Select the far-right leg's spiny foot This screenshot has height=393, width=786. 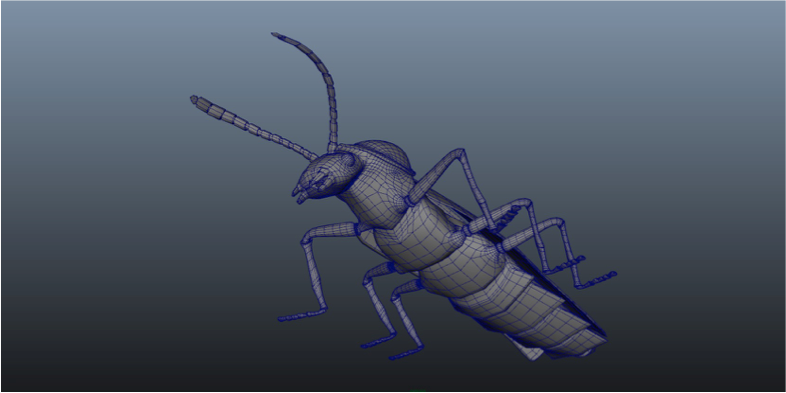[597, 280]
